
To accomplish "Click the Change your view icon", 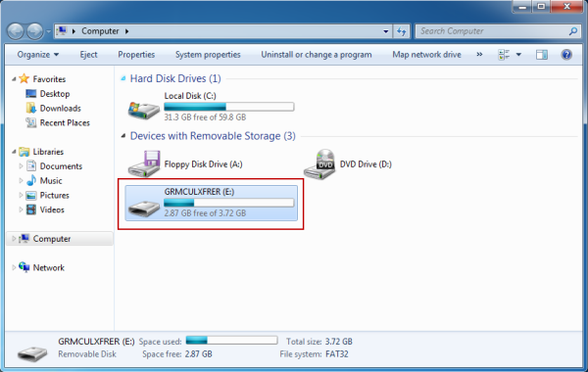I will 504,55.
